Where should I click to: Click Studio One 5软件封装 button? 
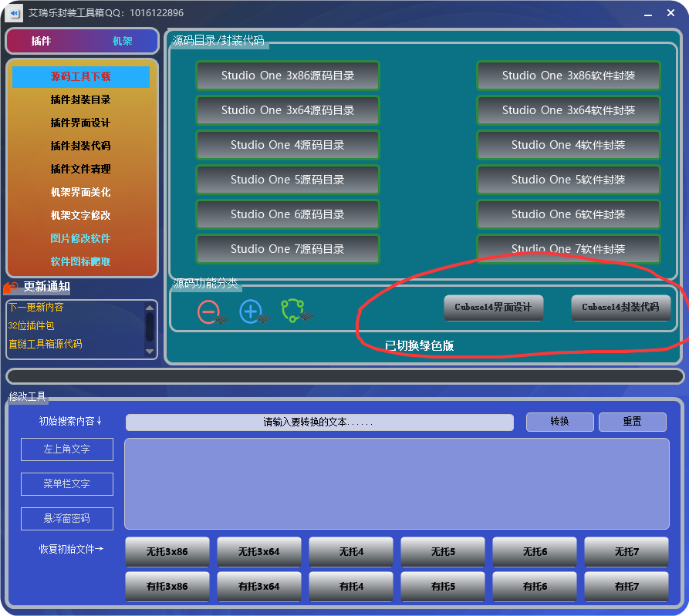point(569,180)
